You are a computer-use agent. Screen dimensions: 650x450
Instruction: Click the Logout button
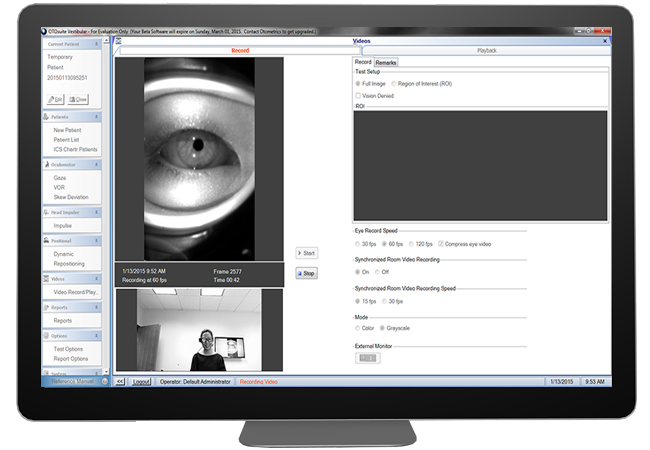(x=141, y=381)
